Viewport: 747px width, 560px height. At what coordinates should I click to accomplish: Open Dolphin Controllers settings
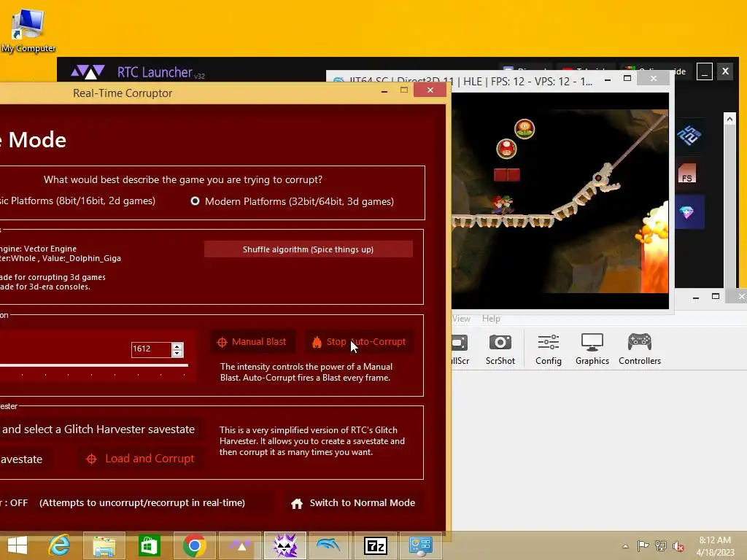point(639,349)
